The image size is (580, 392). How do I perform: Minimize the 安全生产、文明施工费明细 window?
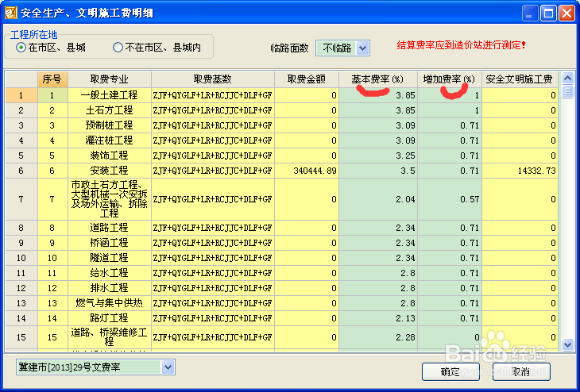[530, 13]
